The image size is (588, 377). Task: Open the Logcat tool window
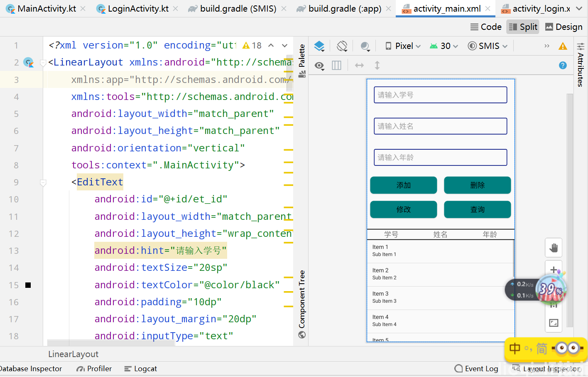[141, 369]
